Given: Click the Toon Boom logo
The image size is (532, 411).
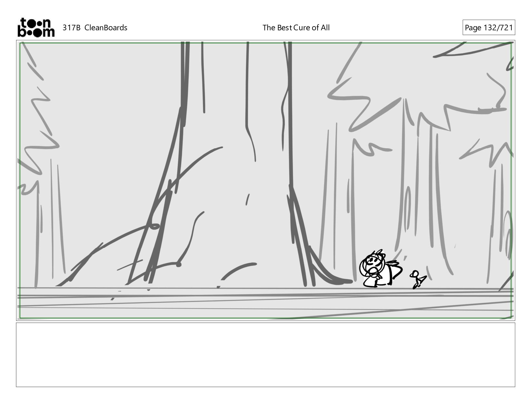Looking at the screenshot, I should [x=36, y=27].
